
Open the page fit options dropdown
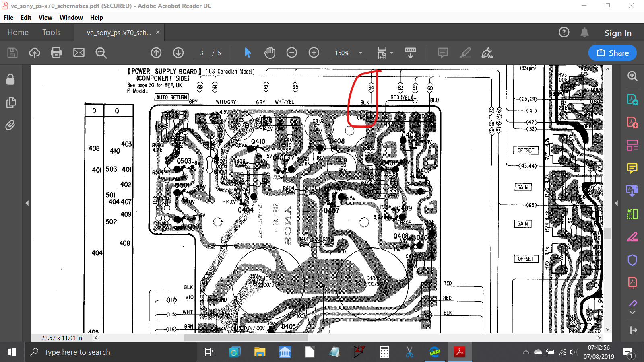coord(385,53)
